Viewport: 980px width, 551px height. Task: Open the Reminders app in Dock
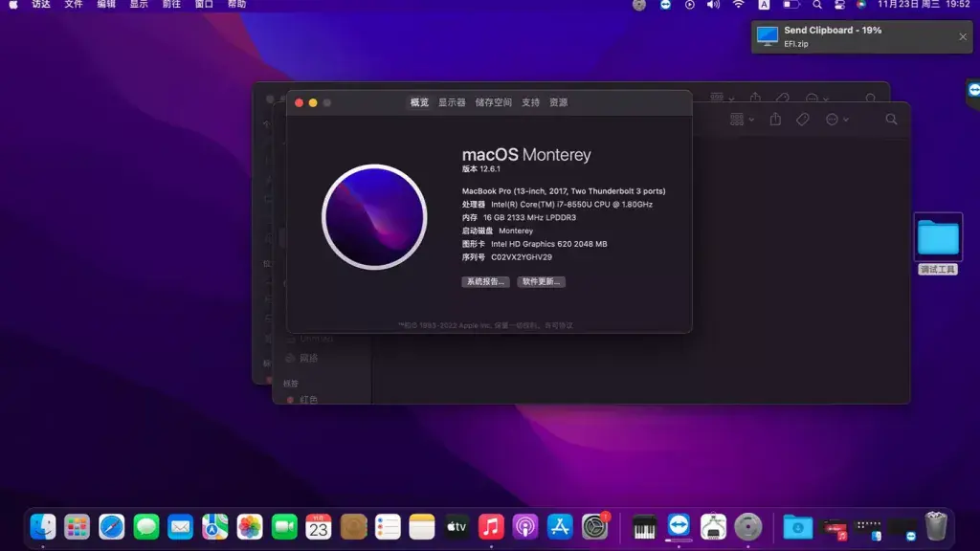click(388, 527)
